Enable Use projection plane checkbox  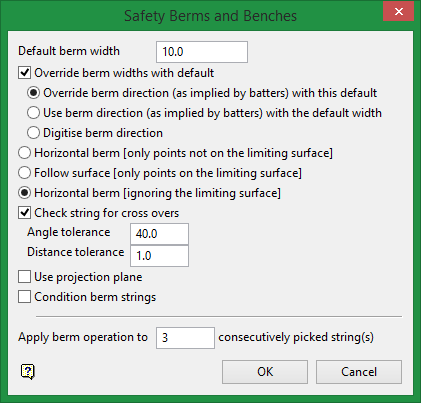[x=25, y=277]
